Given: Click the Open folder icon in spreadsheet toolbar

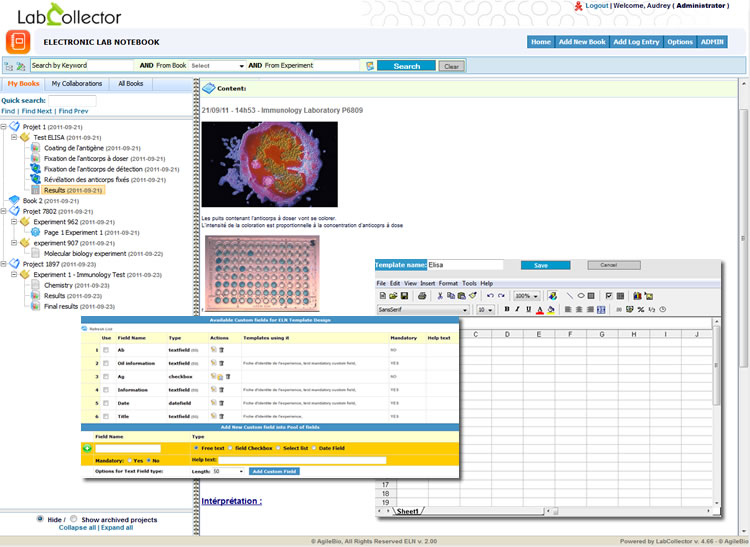Looking at the screenshot, I should click(x=393, y=296).
